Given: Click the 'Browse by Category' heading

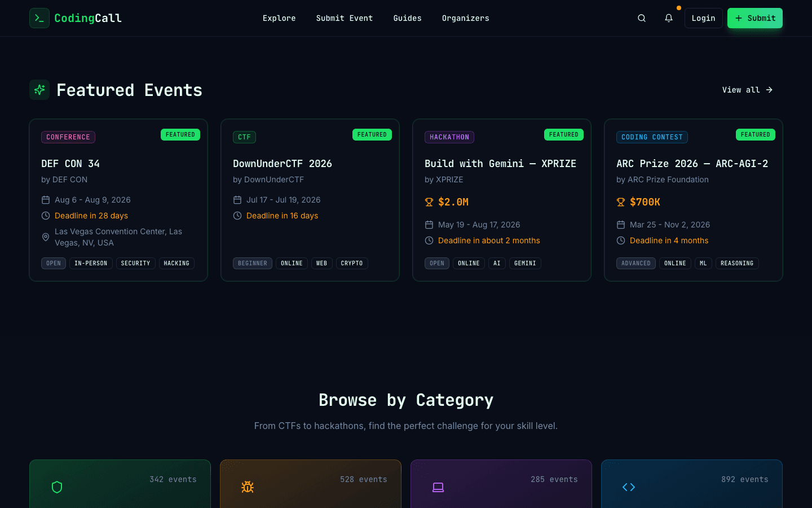Looking at the screenshot, I should click(x=406, y=400).
